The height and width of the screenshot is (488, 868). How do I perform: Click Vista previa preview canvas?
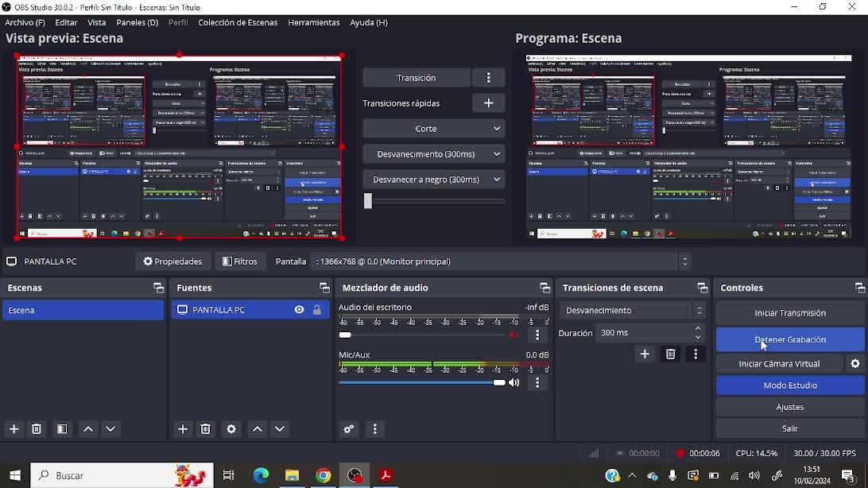(179, 146)
